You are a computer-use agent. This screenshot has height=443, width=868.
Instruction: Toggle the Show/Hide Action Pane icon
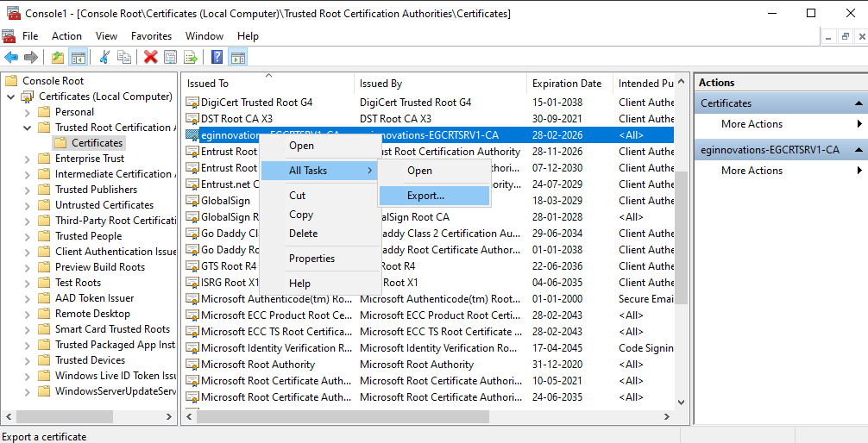[237, 57]
